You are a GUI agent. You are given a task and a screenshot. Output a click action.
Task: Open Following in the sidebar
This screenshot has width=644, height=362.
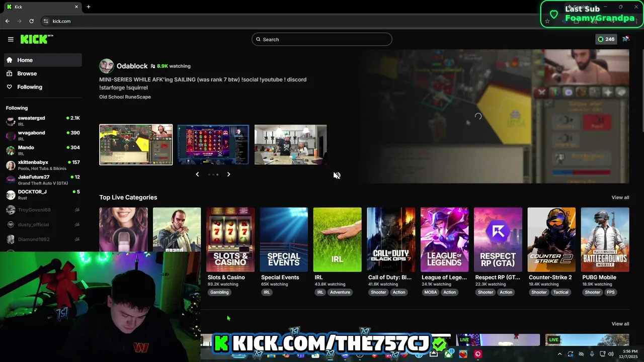(x=43, y=87)
